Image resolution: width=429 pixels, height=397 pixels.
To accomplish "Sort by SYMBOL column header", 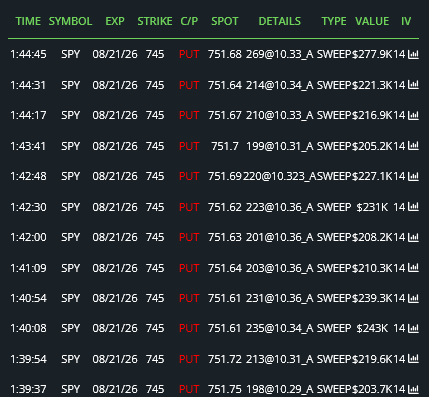I will coord(70,21).
